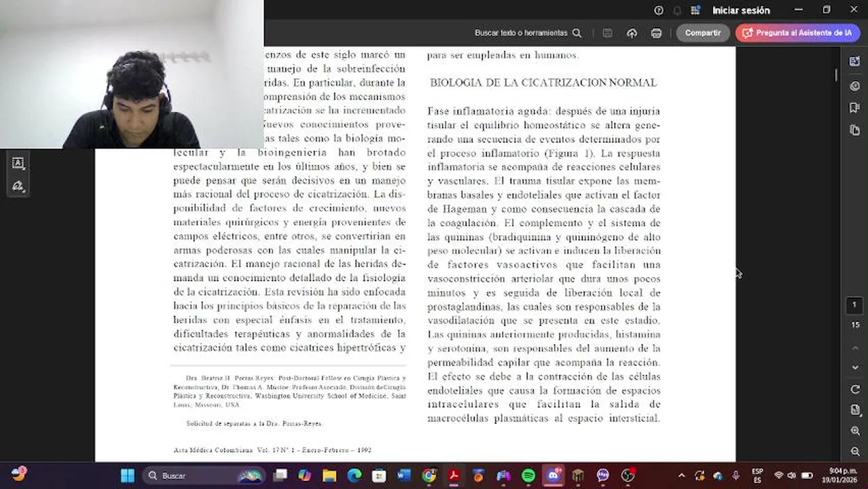Click Iniciar sesión
The width and height of the screenshot is (868, 489).
coord(741,10)
